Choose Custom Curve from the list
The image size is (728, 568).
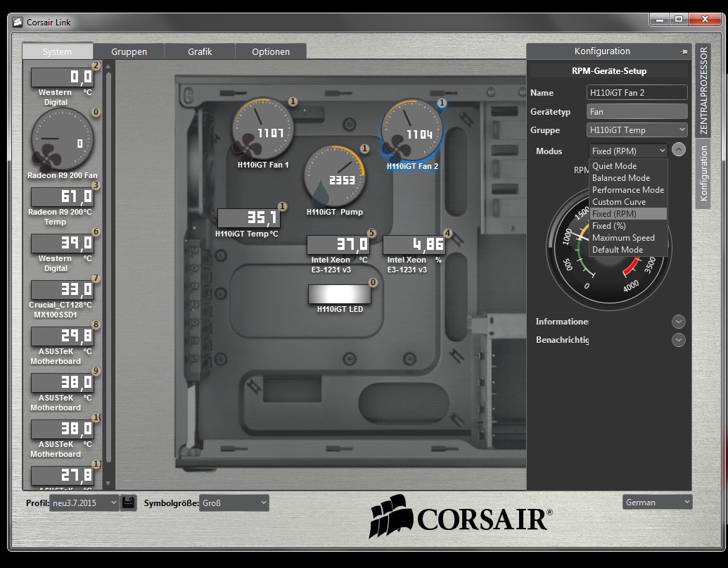(x=628, y=202)
